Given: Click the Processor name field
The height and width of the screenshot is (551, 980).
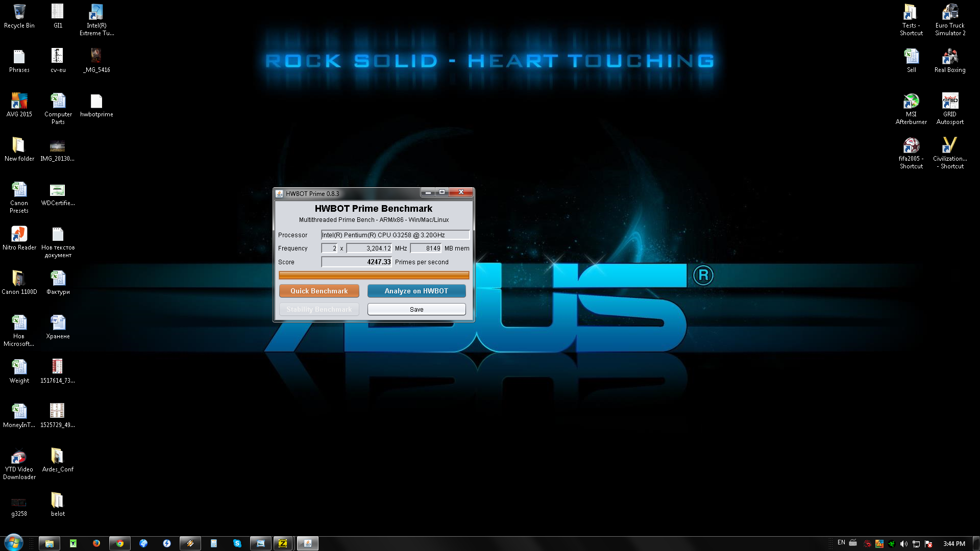Looking at the screenshot, I should tap(395, 235).
